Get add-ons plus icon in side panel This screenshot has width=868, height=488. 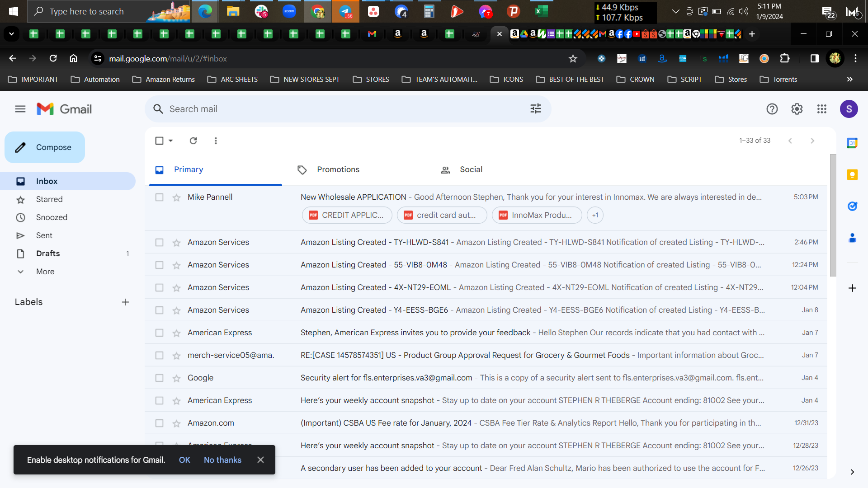(x=852, y=288)
